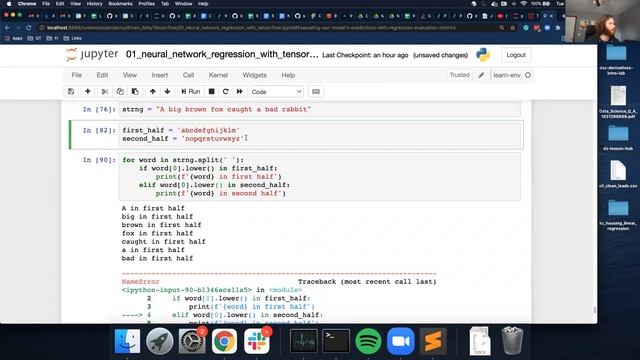Move selected cell down with the arrow
This screenshot has height=360, width=640.
(167, 91)
